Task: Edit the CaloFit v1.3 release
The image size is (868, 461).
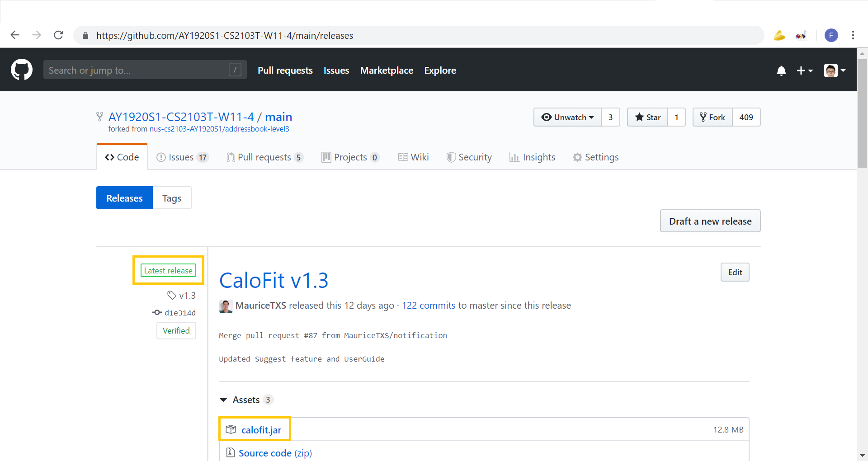Action: (735, 272)
